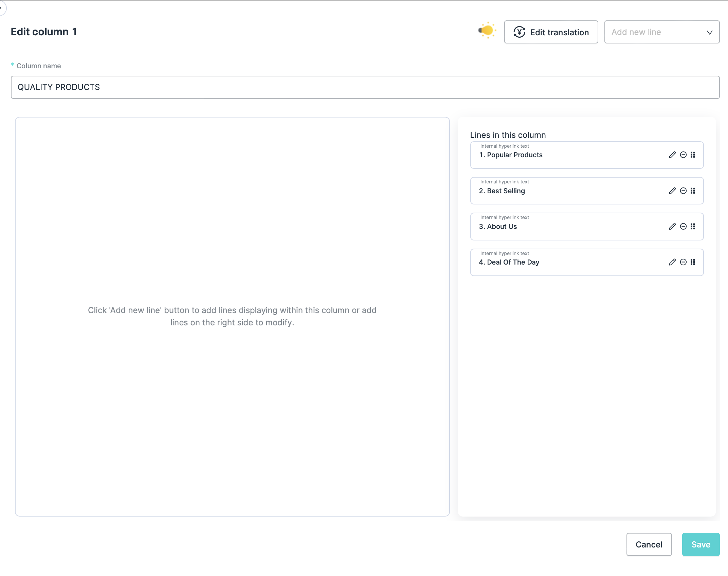The height and width of the screenshot is (576, 728).
Task: Edit the Best Selling line with pencil icon
Action: [x=672, y=191]
